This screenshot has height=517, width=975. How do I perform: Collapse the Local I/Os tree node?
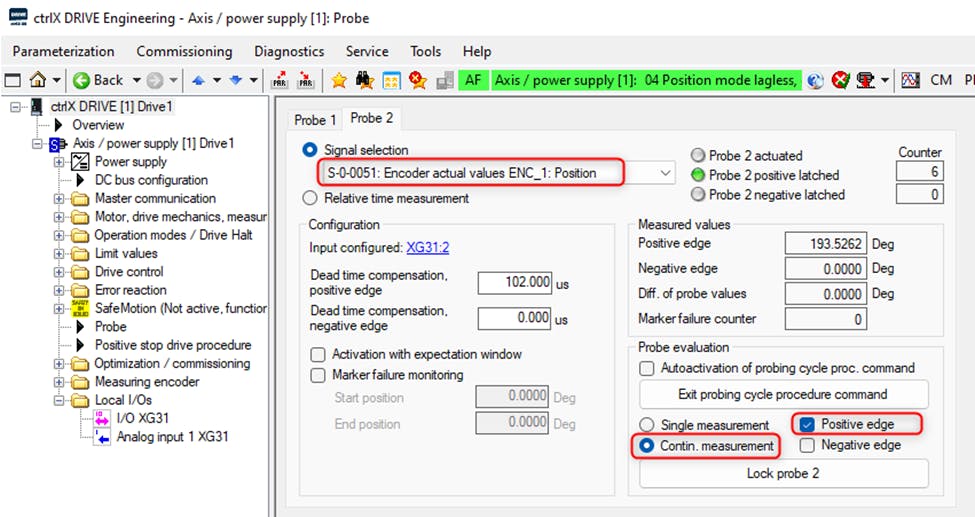59,400
